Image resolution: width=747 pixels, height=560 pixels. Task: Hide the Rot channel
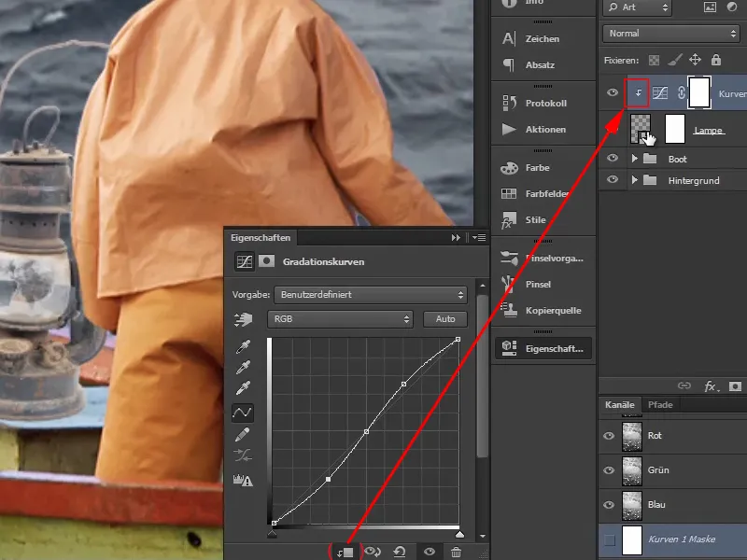pyautogui.click(x=609, y=436)
